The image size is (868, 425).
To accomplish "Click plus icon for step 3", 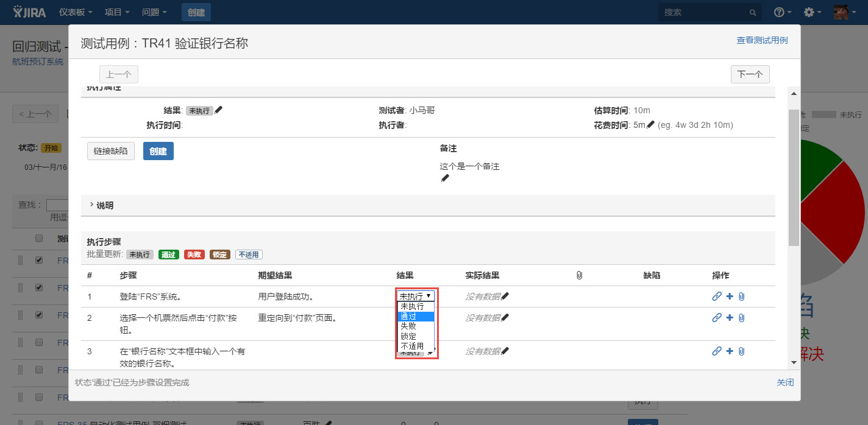I will point(730,351).
